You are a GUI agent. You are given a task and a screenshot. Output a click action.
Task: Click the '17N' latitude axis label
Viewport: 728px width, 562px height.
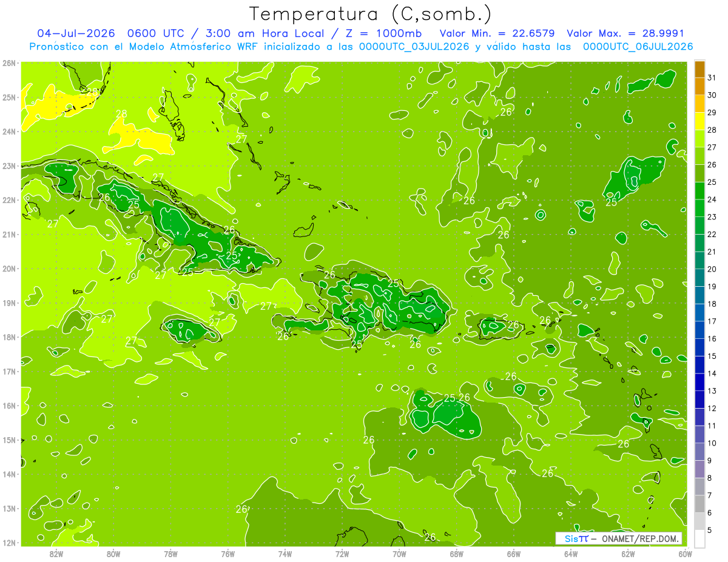10,371
